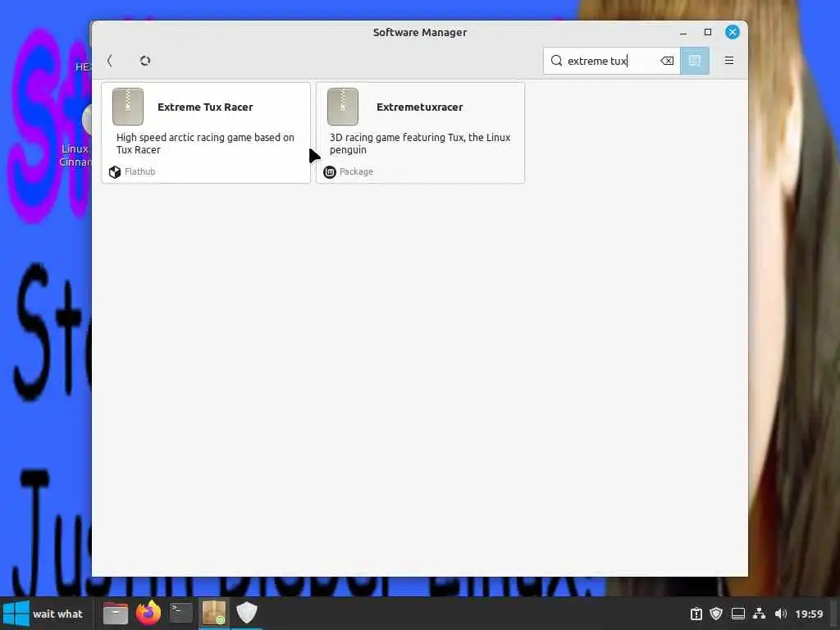Maximize the Software Manager window
Viewport: 840px width, 630px height.
pos(708,32)
